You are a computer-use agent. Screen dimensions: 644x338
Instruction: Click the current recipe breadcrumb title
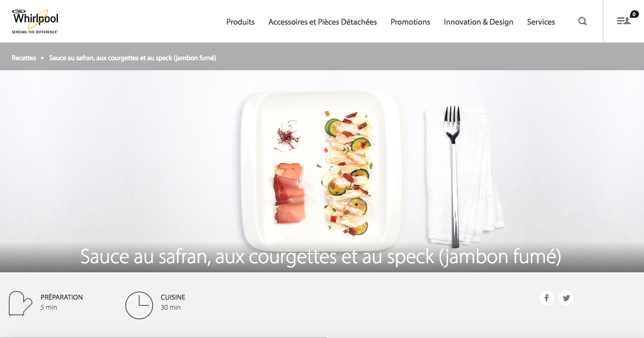coord(132,58)
